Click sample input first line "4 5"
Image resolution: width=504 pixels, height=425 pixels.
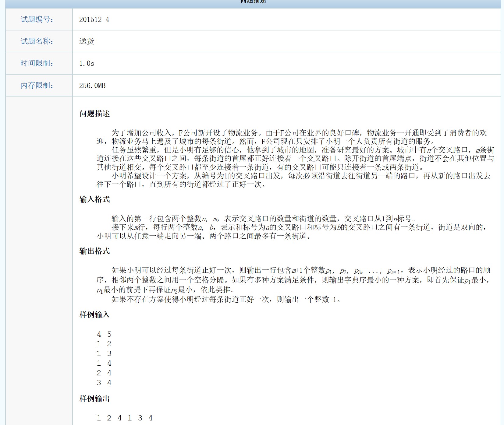(x=104, y=334)
